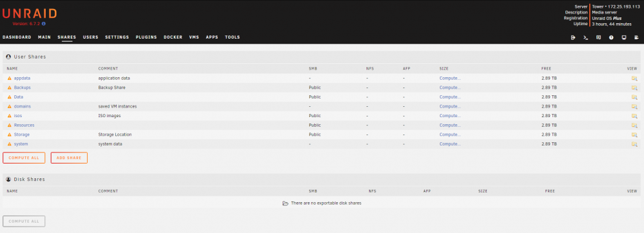The width and height of the screenshot is (644, 233).
Task: Switch to the Docker menu
Action: pos(173,37)
